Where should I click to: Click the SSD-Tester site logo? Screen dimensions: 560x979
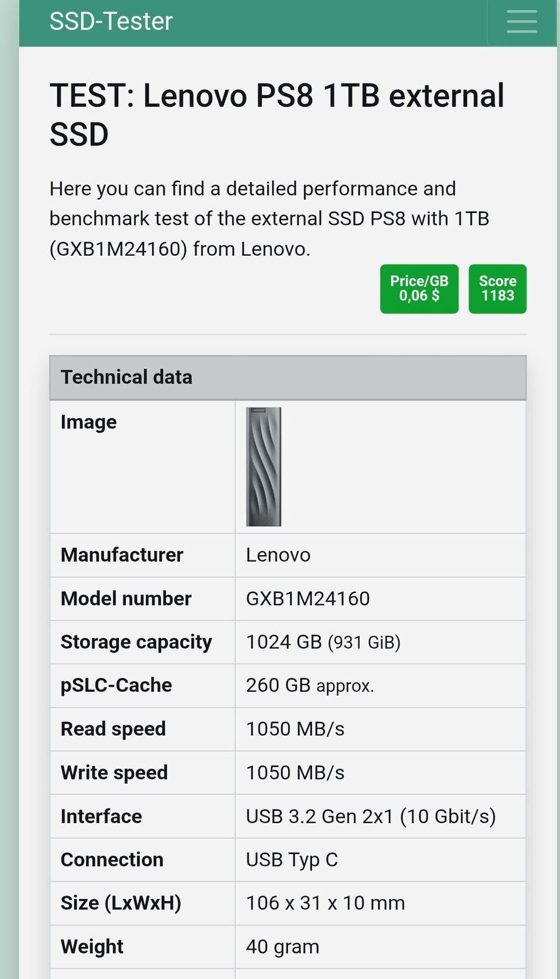pos(111,22)
